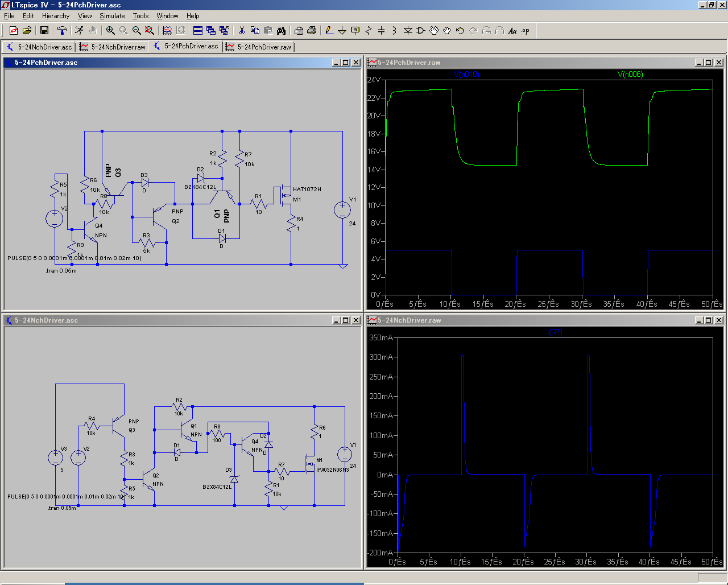This screenshot has width=728, height=585.
Task: Select the Draw Wire pencil tool
Action: tap(329, 31)
